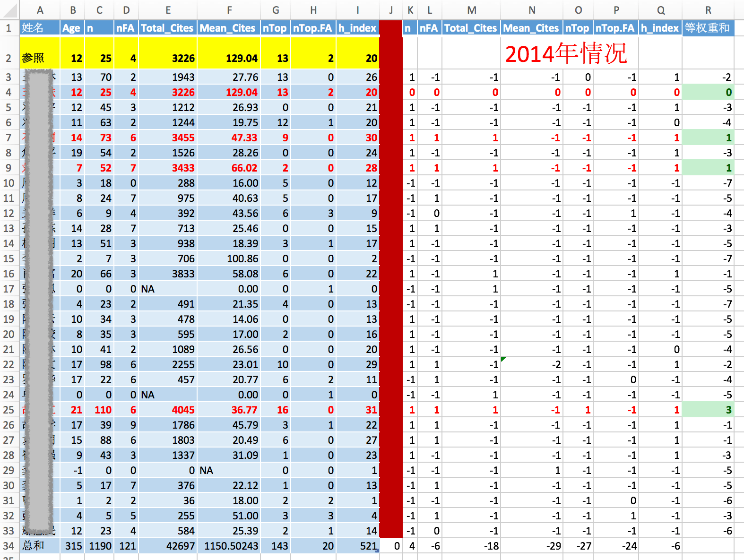The width and height of the screenshot is (744, 560).
Task: Select the Mean_Cites value 100.86
Action: (x=229, y=258)
